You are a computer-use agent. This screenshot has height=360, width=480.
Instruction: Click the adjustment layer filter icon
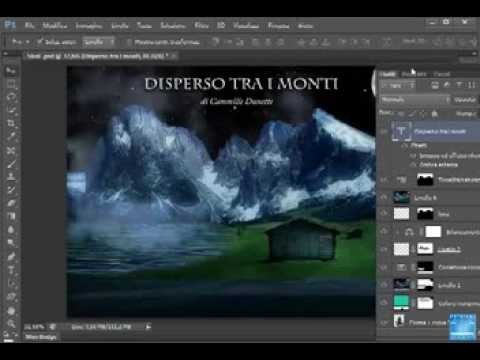(447, 85)
